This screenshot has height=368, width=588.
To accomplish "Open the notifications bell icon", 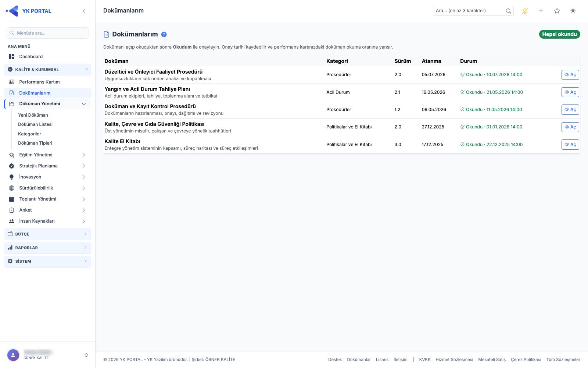I will coord(525,11).
